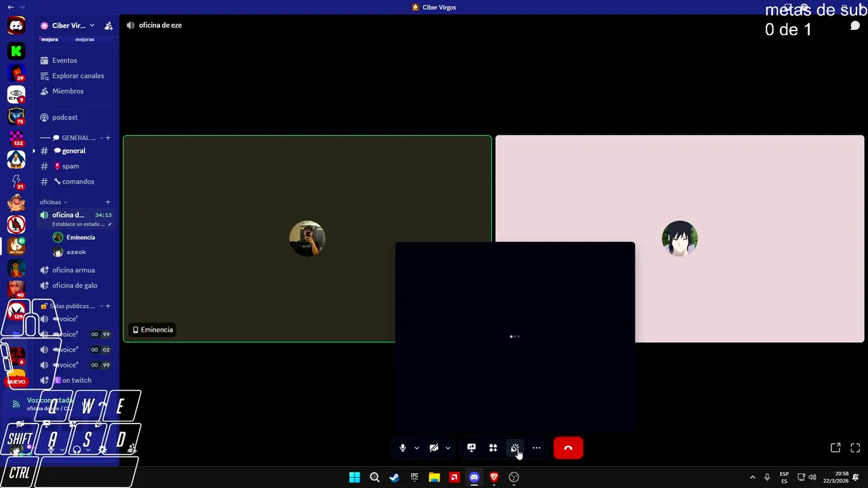Disconnect from the voice call
Image resolution: width=868 pixels, height=488 pixels.
click(x=568, y=448)
